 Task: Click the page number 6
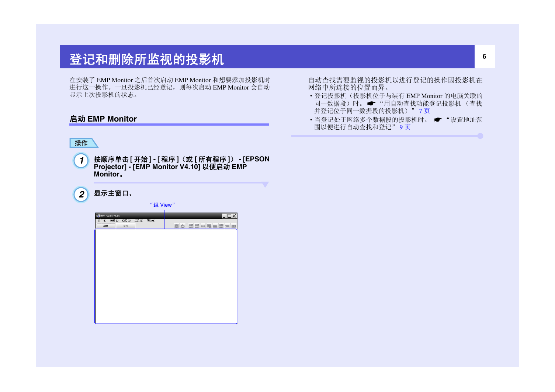pyautogui.click(x=484, y=56)
